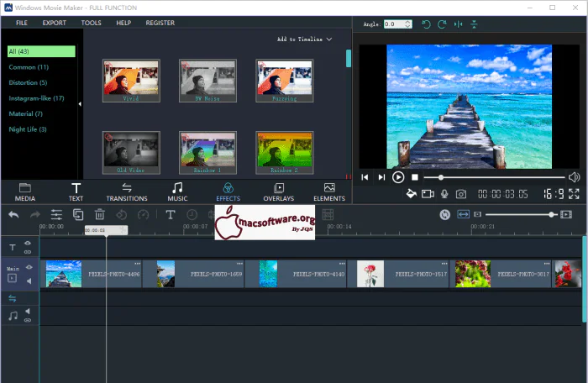Select the All (43) effects category

click(41, 51)
